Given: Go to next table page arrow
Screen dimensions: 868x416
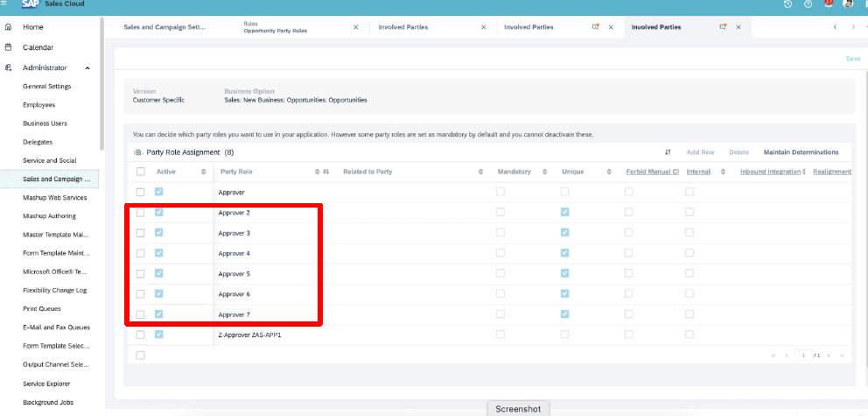Looking at the screenshot, I should click(829, 356).
